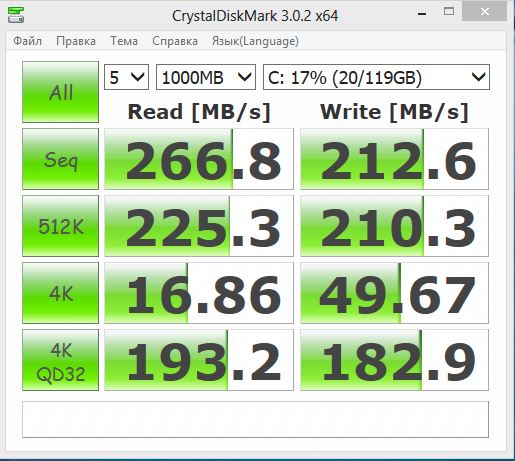Open the drive selector showing C: 17%
Viewport: 515px width, 461px height.
click(376, 77)
